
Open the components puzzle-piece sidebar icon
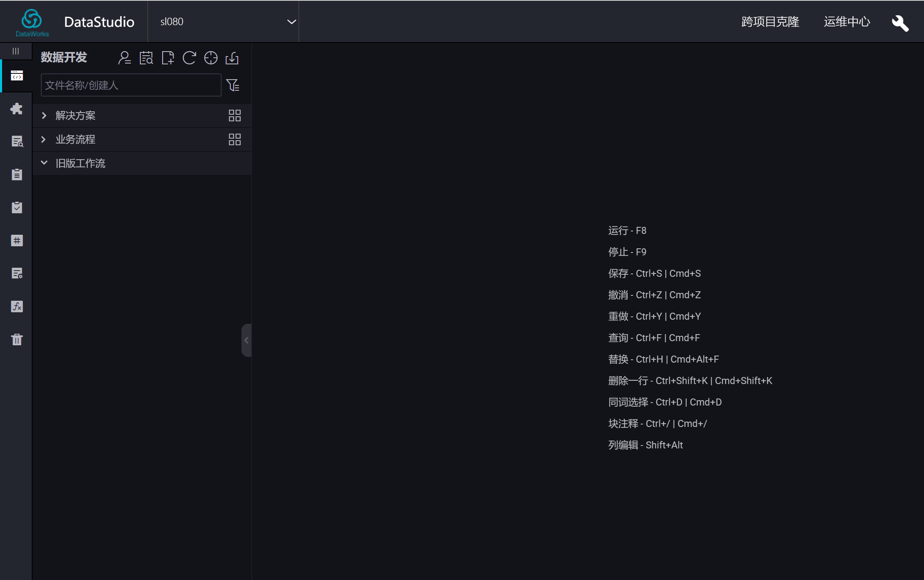17,108
